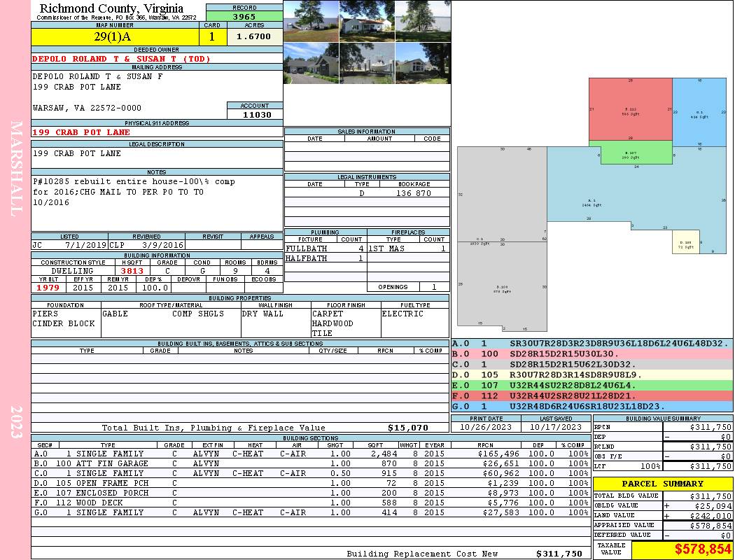Click the APPRAISED VALUE $578,854
This screenshot has height=560, width=735.
710,526
